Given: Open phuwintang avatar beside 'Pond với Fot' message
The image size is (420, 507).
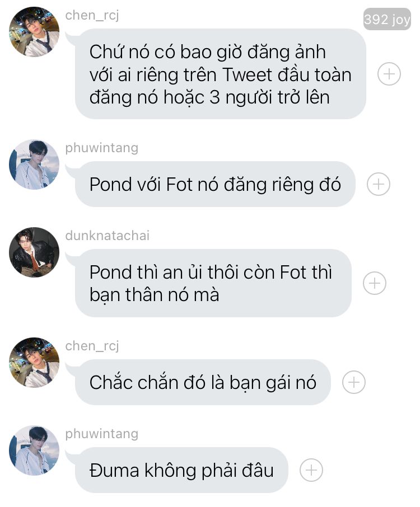Looking at the screenshot, I should 34,165.
